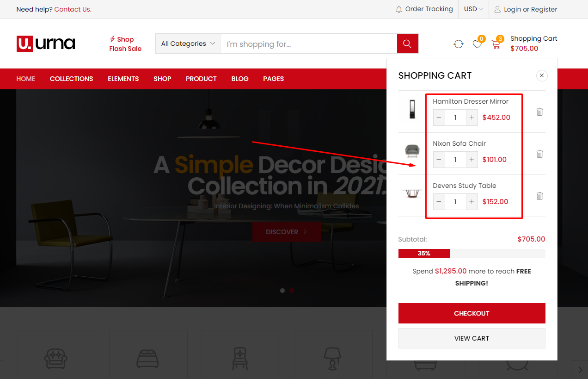The height and width of the screenshot is (379, 588).
Task: Edit Hamilton Dresser Mirror quantity field
Action: click(455, 118)
